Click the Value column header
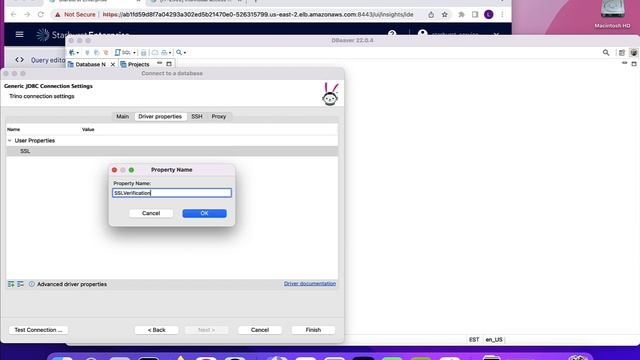The image size is (640, 360). tap(88, 129)
